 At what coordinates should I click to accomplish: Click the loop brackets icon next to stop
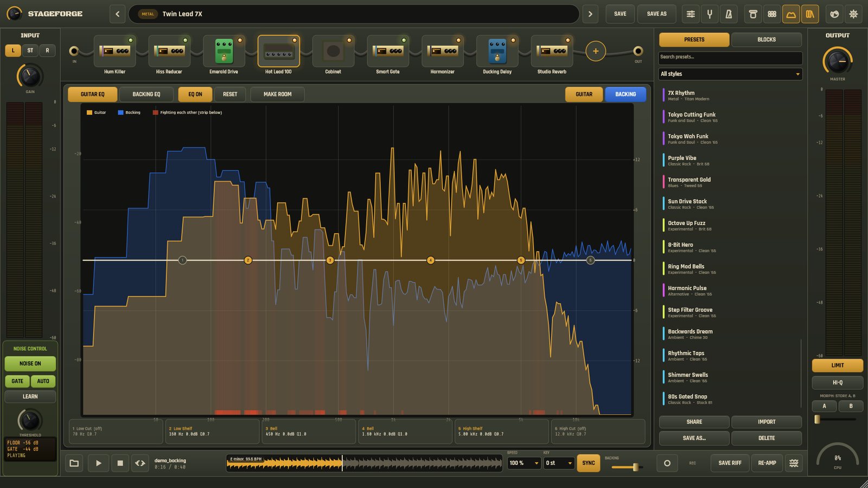(140, 463)
